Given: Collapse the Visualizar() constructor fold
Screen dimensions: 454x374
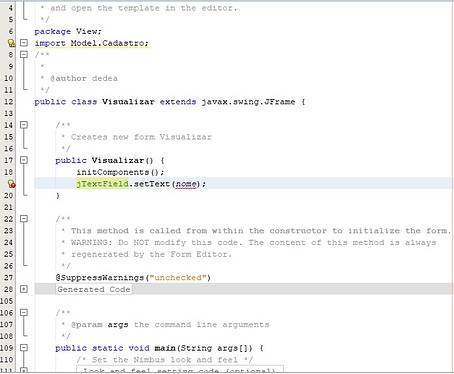Looking at the screenshot, I should point(24,160).
